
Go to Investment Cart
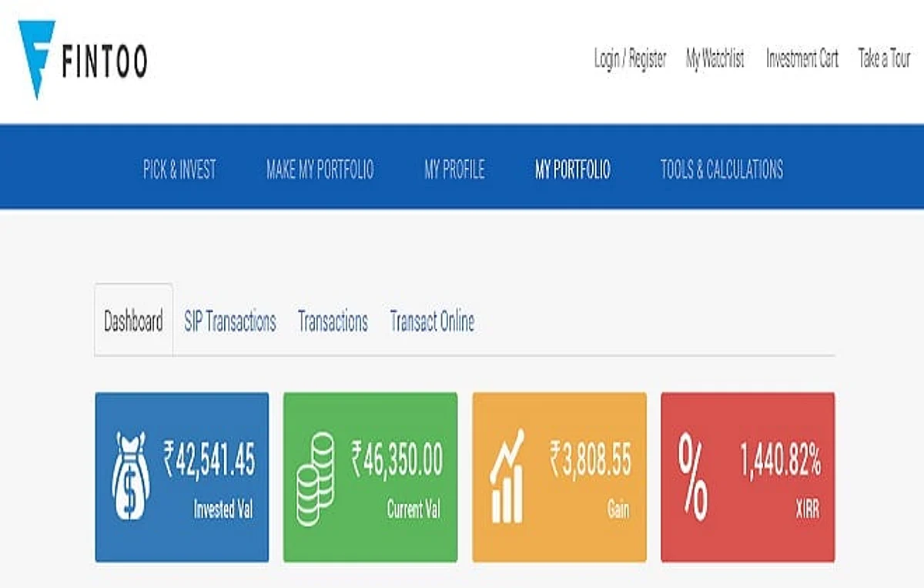click(x=802, y=59)
